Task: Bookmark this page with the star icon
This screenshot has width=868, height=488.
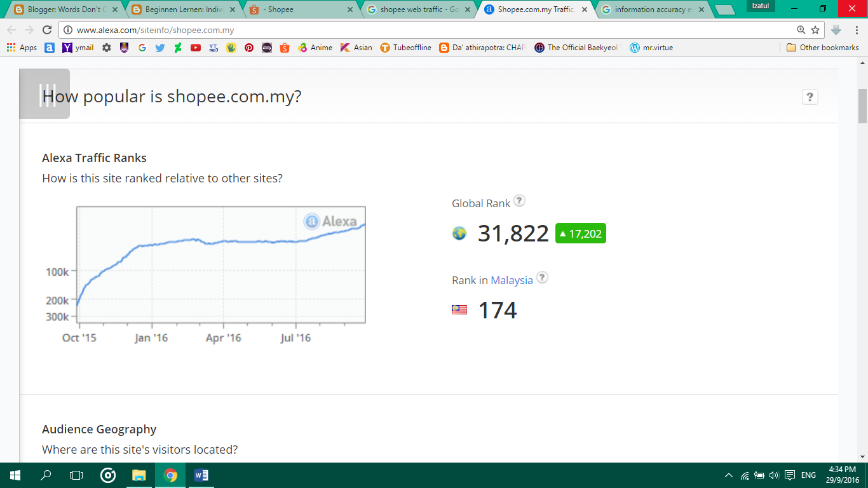Action: click(x=815, y=30)
